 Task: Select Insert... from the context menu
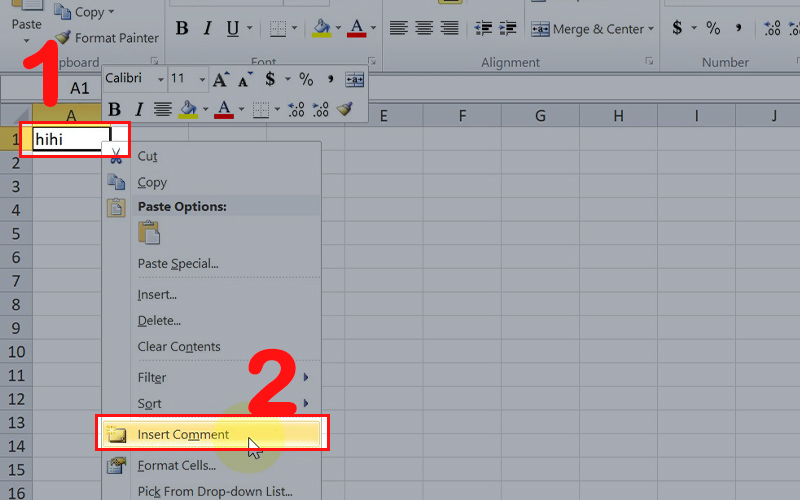pos(212,295)
